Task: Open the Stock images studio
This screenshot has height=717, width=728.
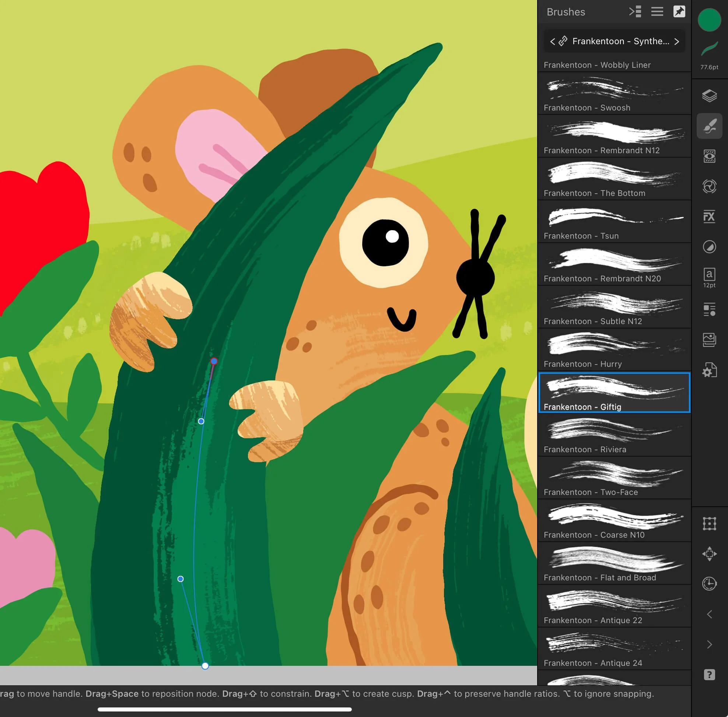Action: click(x=710, y=339)
